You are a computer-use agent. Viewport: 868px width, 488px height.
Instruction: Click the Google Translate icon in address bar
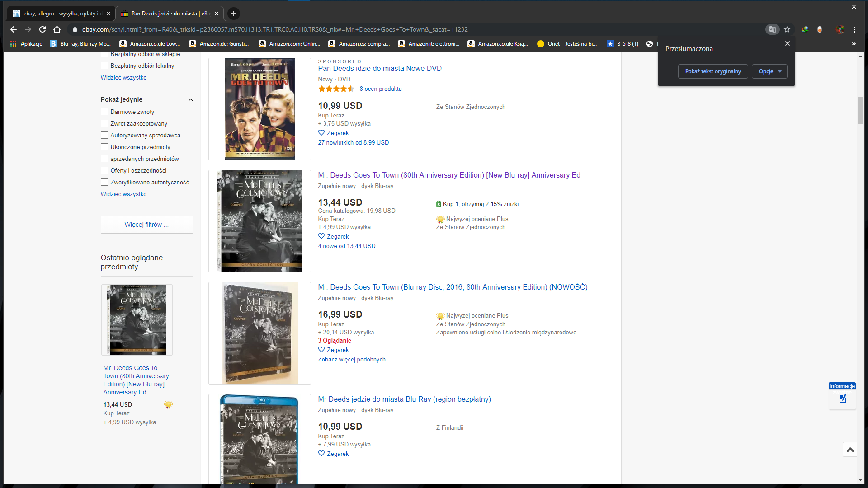click(772, 29)
